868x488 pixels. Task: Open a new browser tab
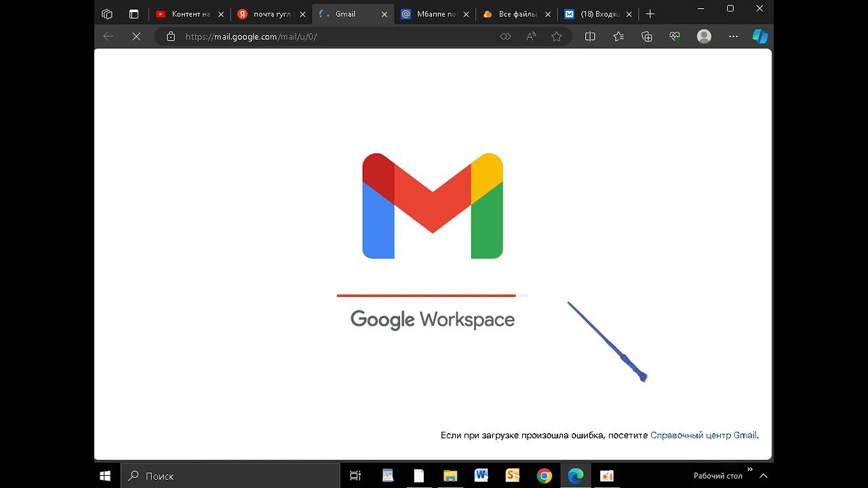point(650,14)
